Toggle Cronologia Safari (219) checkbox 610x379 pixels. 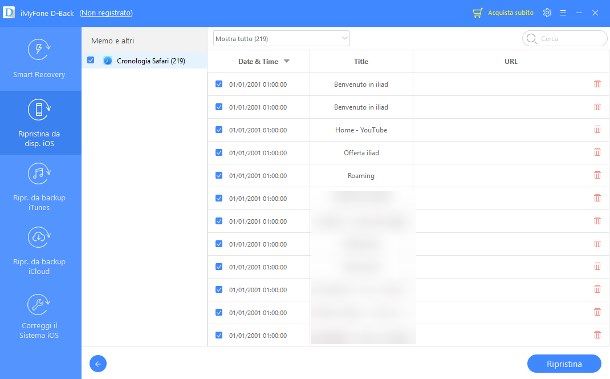pyautogui.click(x=91, y=60)
